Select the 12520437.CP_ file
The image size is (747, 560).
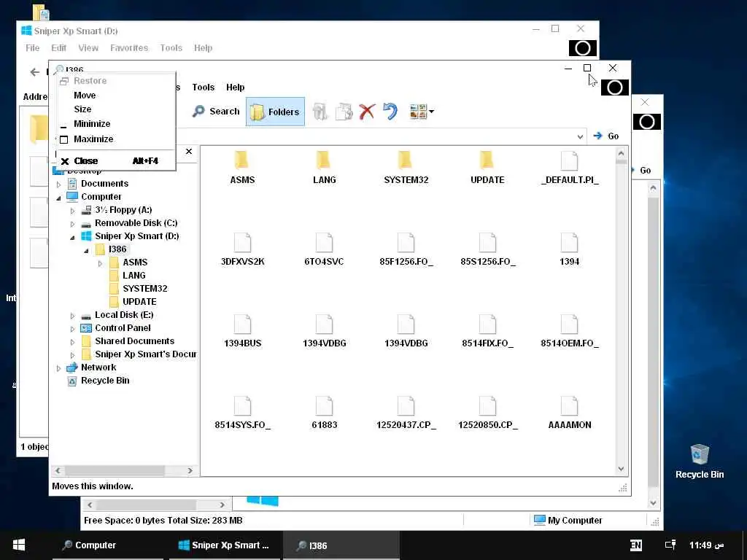(x=406, y=413)
